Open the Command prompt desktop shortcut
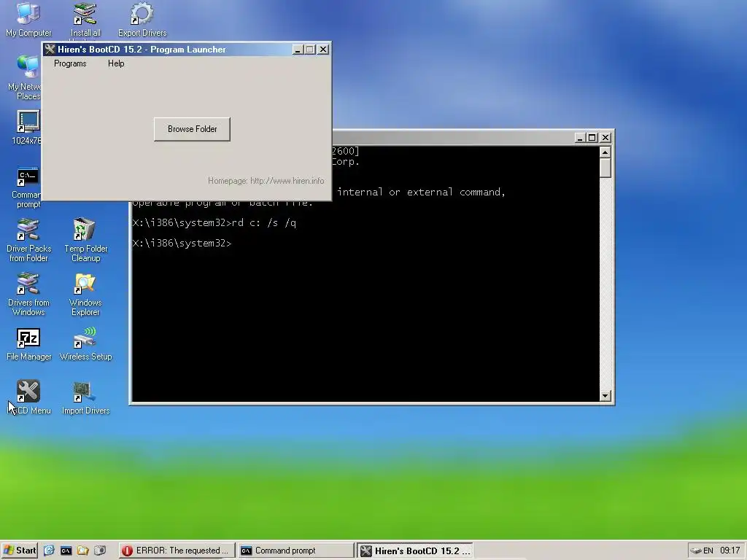Viewport: 747px width, 560px height. point(27,187)
